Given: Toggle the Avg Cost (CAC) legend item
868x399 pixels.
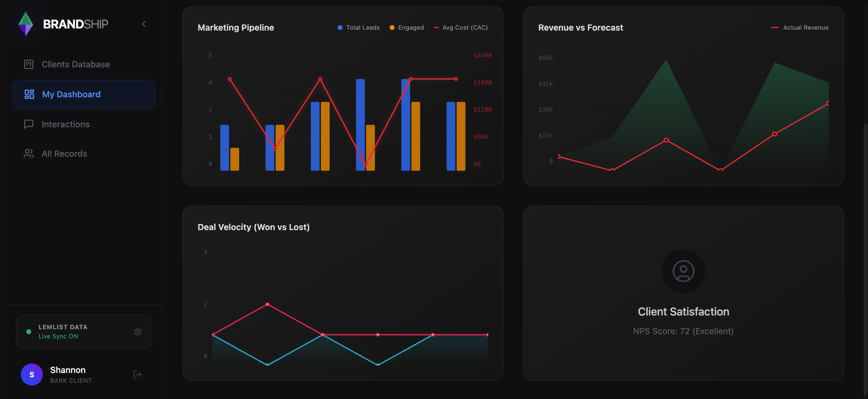Looking at the screenshot, I should pos(461,27).
